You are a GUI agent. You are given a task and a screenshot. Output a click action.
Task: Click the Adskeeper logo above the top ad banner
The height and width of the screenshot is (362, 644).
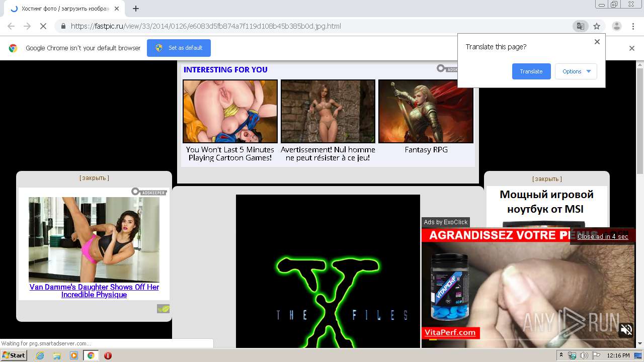(x=447, y=68)
